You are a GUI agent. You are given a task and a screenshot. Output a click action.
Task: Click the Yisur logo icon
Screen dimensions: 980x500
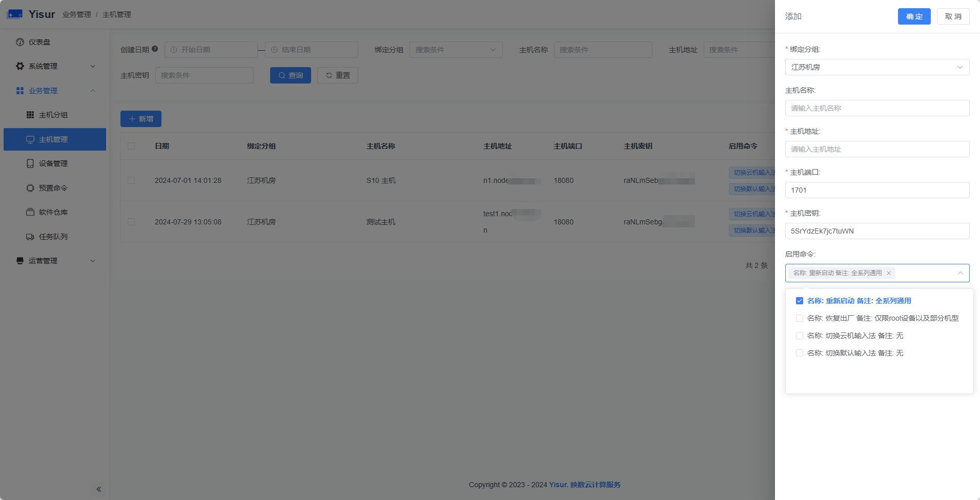(14, 14)
